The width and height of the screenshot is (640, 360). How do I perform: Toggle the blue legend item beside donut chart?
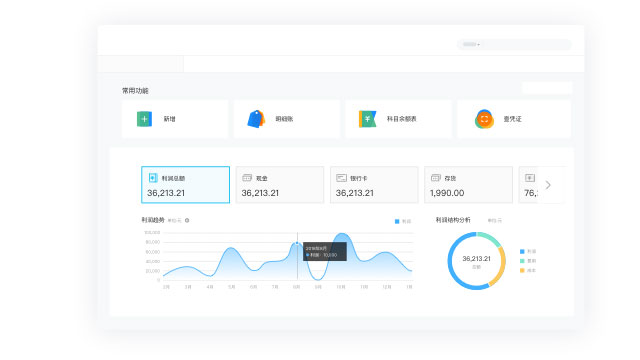528,251
